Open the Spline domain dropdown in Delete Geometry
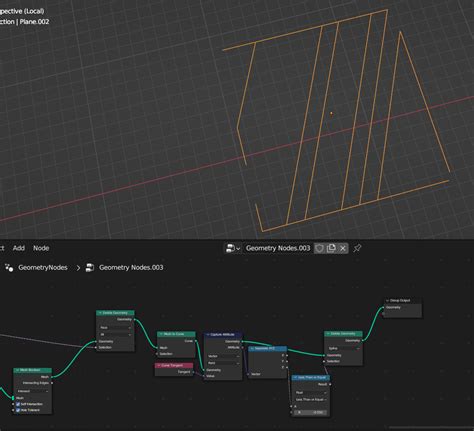Viewport: 474px width, 431px height. [344, 348]
